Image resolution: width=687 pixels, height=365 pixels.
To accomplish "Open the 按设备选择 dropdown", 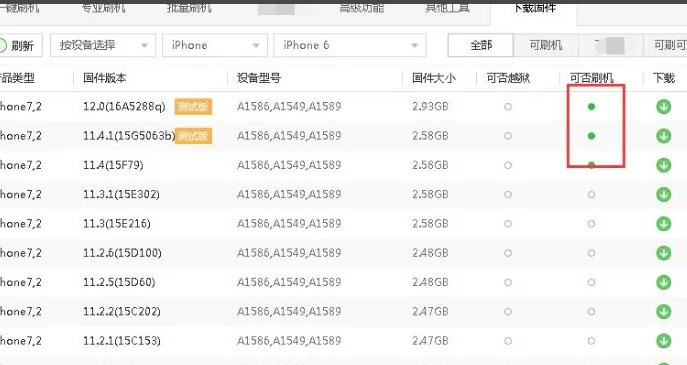I will coord(103,45).
